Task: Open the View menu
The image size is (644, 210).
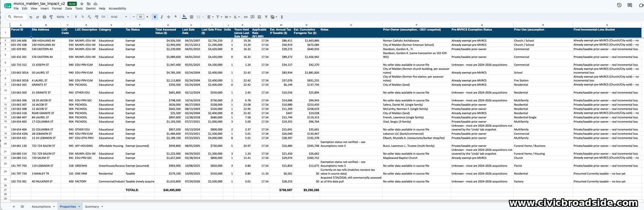Action: (x=34, y=8)
